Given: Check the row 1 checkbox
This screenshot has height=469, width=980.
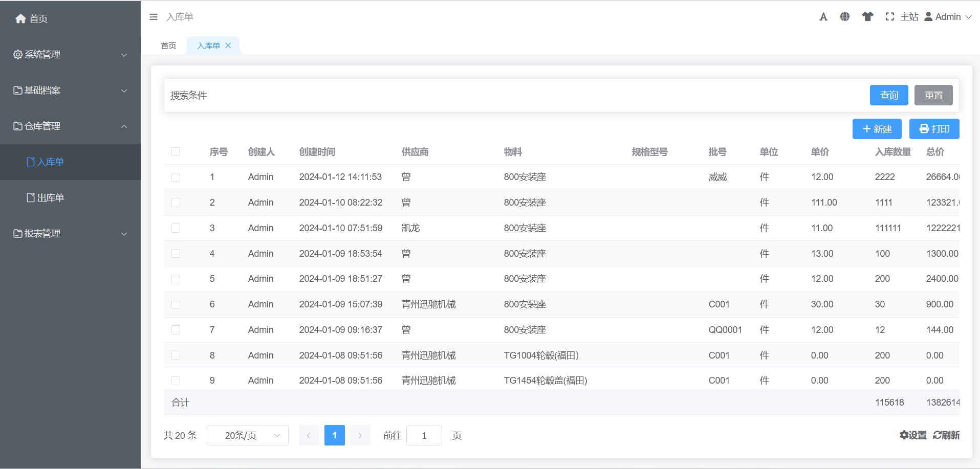Looking at the screenshot, I should 176,177.
